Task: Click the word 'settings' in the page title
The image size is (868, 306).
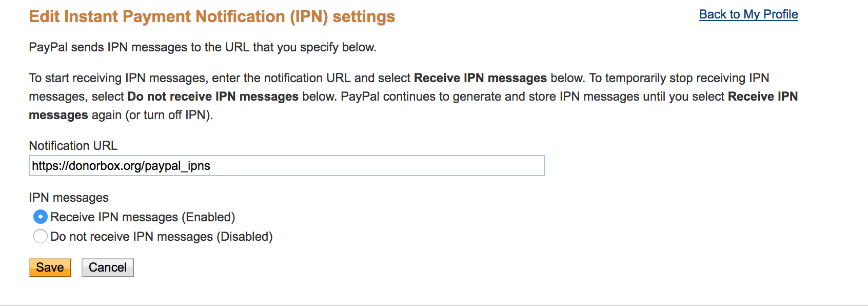Action: click(363, 16)
